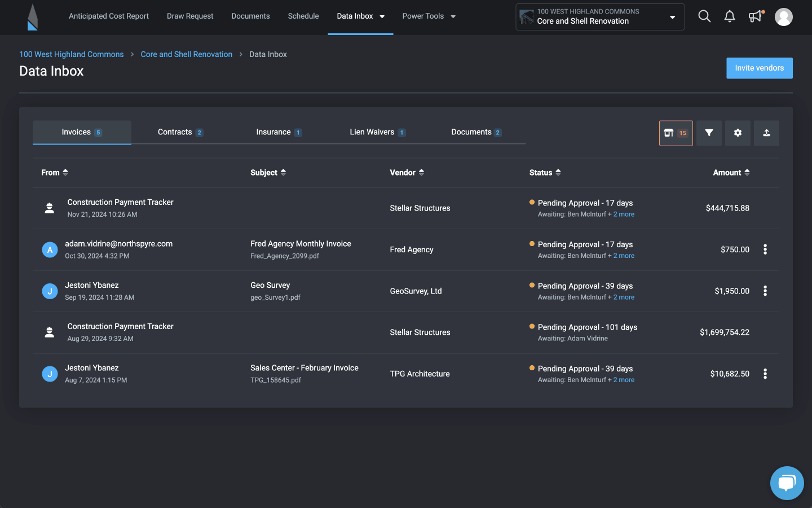Follow the 100 West Highland Commons breadcrumb link
Image resolution: width=812 pixels, height=508 pixels.
click(x=72, y=54)
